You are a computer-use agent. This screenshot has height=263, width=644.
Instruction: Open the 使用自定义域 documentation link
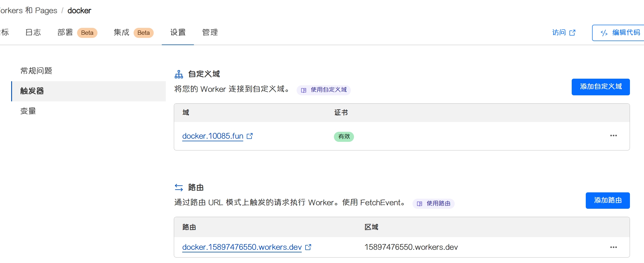(324, 90)
